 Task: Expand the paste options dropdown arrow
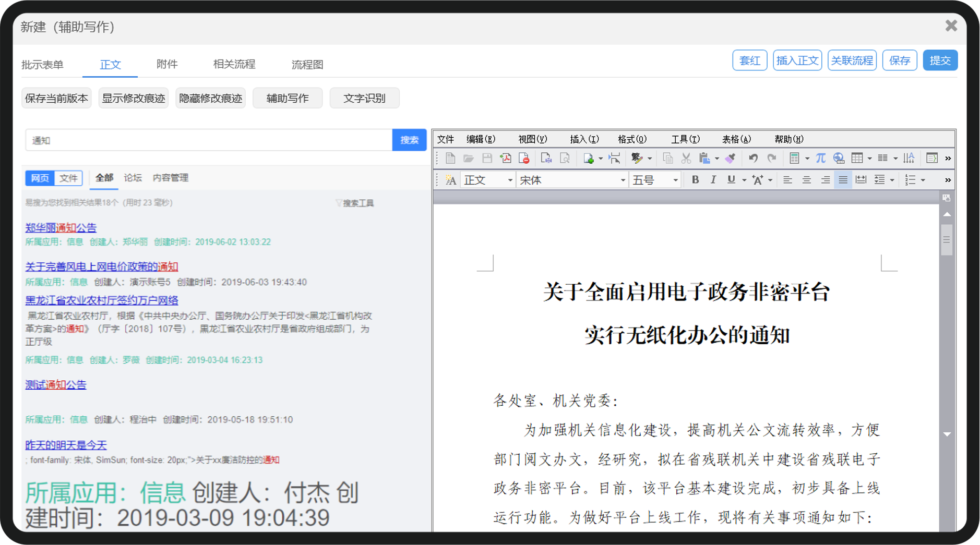click(717, 159)
